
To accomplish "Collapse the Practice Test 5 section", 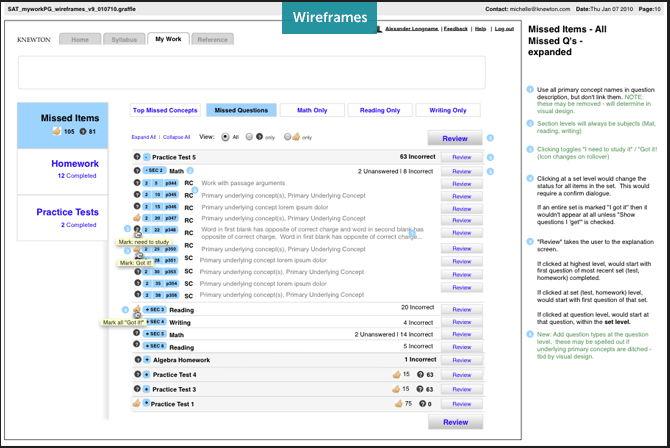I will (x=146, y=157).
